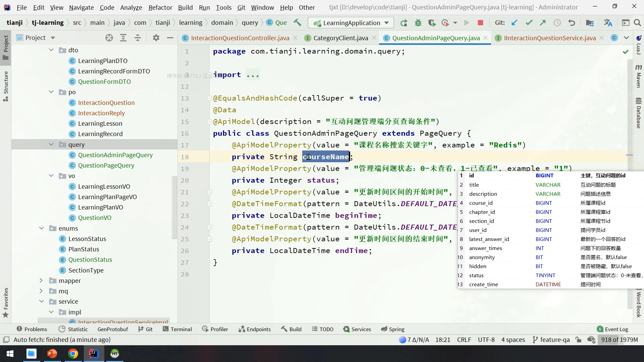Click the Git commit checkmark icon

[529, 23]
